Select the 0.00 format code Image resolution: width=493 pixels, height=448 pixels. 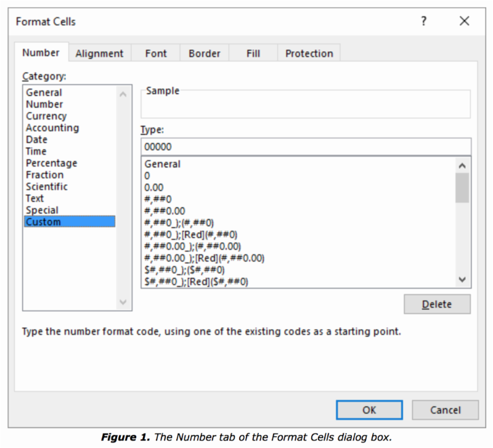tap(153, 187)
